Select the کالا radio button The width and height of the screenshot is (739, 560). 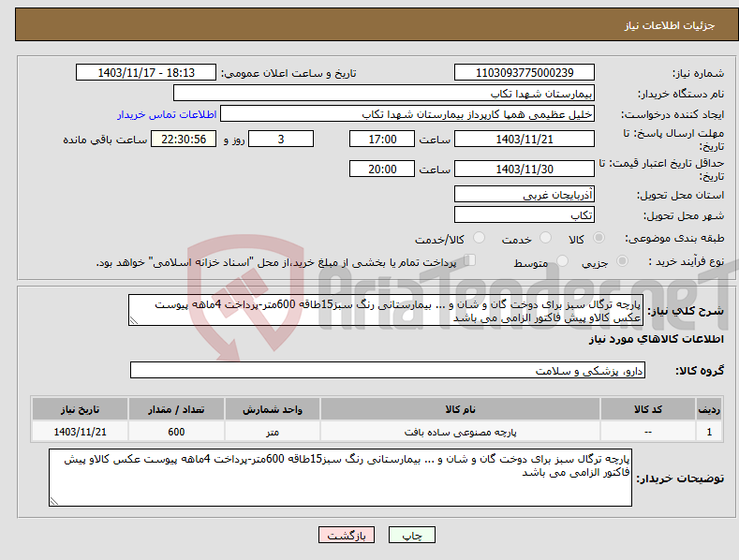coord(599,238)
